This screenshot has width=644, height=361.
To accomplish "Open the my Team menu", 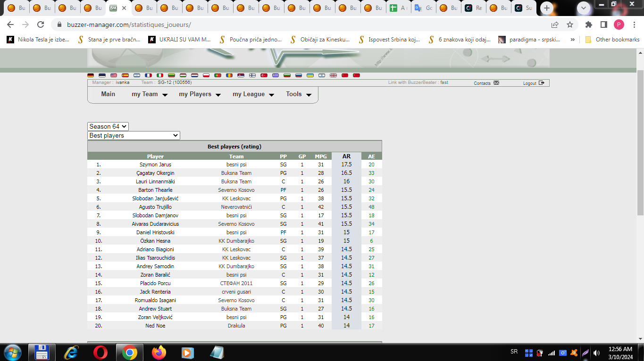I will click(145, 94).
